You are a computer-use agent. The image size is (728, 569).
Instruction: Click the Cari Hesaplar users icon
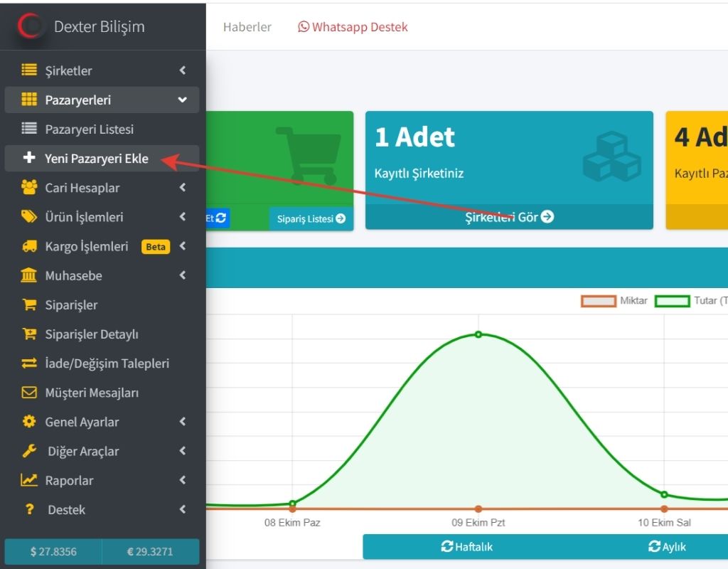click(29, 188)
